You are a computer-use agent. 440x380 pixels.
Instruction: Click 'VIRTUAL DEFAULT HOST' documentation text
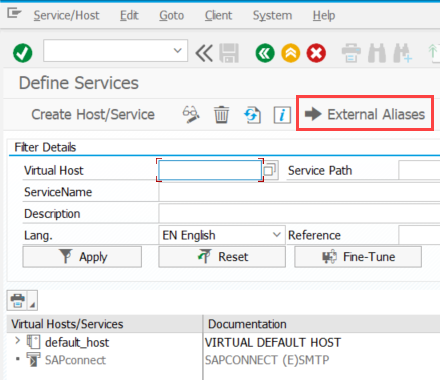tap(273, 342)
